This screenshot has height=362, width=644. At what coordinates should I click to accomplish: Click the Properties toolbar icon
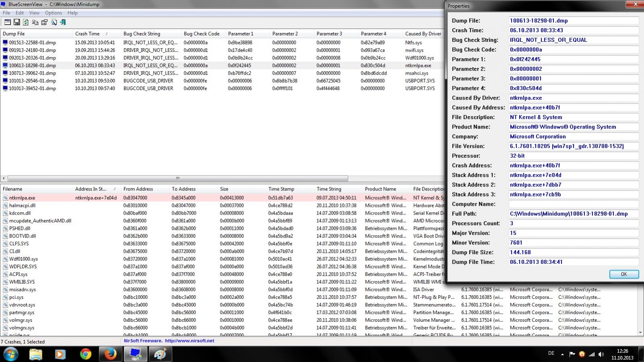tap(44, 22)
